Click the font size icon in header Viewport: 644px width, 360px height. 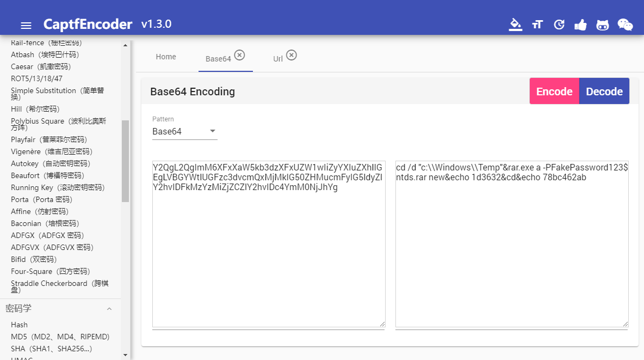click(537, 25)
